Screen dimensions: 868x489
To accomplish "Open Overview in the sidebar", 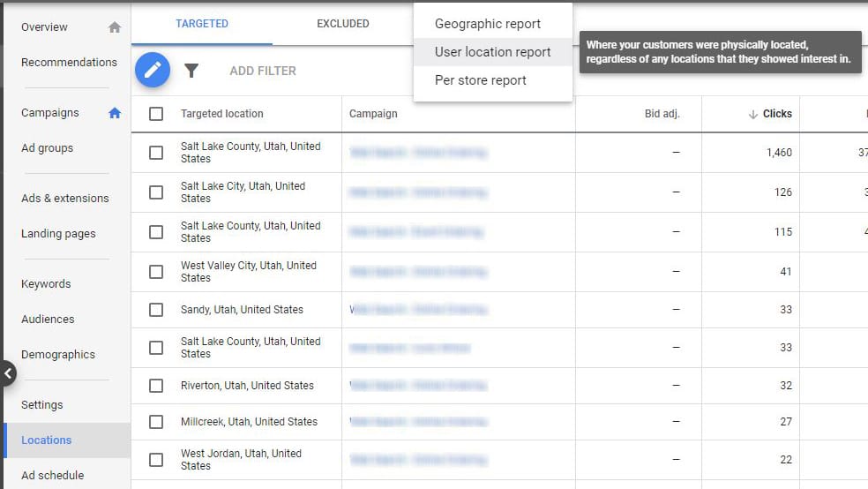I will point(44,27).
